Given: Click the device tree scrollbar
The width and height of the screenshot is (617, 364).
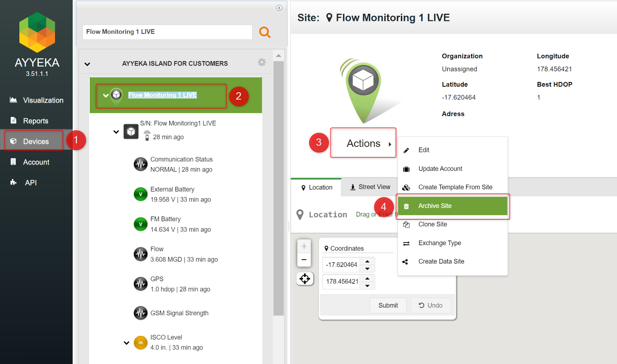Looking at the screenshot, I should [x=278, y=188].
